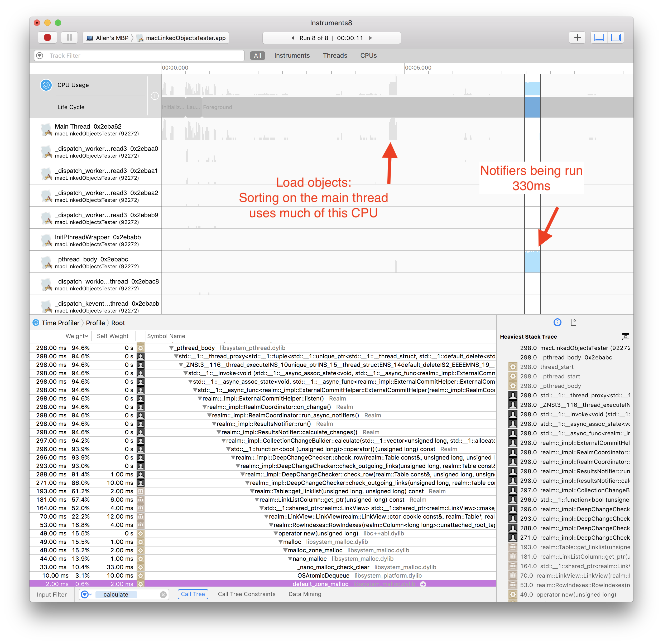Screen dimensions: 663x644
Task: Go to next run arrow
Action: coord(371,38)
